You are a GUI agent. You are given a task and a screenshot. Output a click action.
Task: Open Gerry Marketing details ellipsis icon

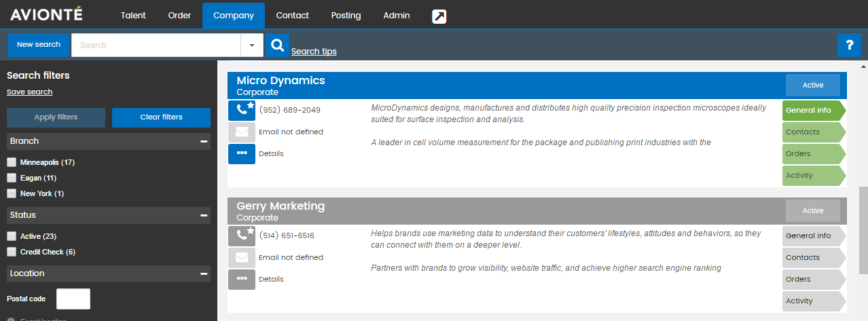(x=242, y=279)
